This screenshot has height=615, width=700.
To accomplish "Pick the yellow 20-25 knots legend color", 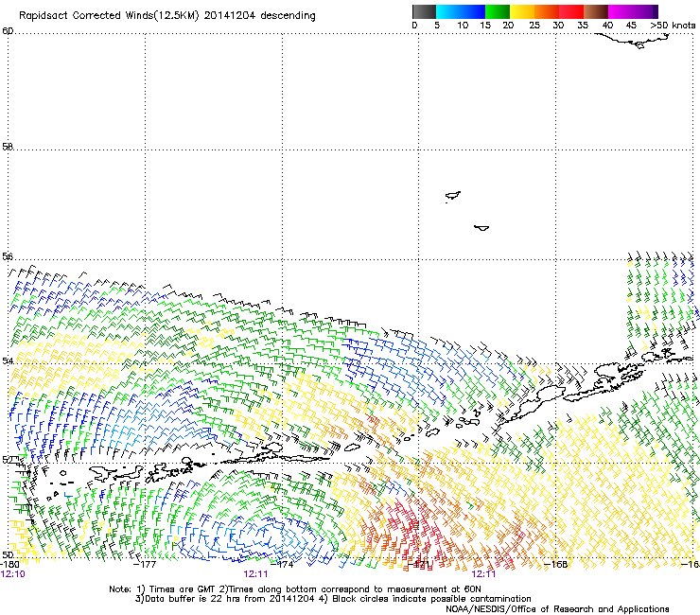I will pyautogui.click(x=522, y=11).
